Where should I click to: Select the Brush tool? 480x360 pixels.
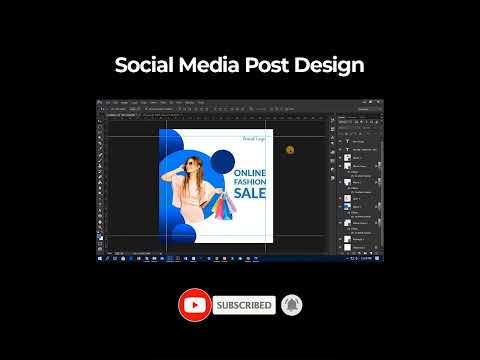(x=100, y=161)
